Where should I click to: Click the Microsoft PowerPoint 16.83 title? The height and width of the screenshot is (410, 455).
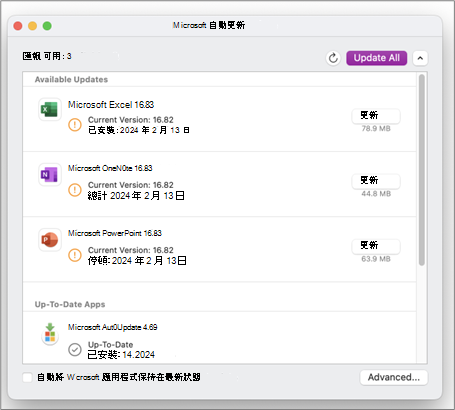coord(115,233)
